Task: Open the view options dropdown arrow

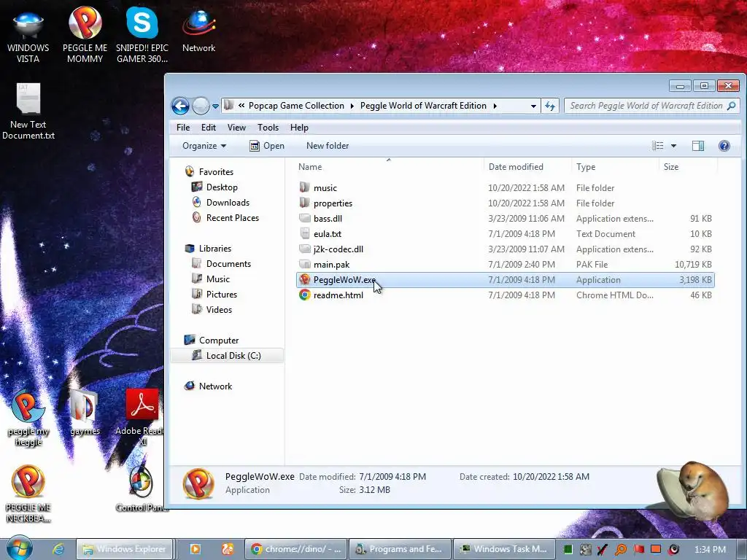Action: [x=673, y=146]
